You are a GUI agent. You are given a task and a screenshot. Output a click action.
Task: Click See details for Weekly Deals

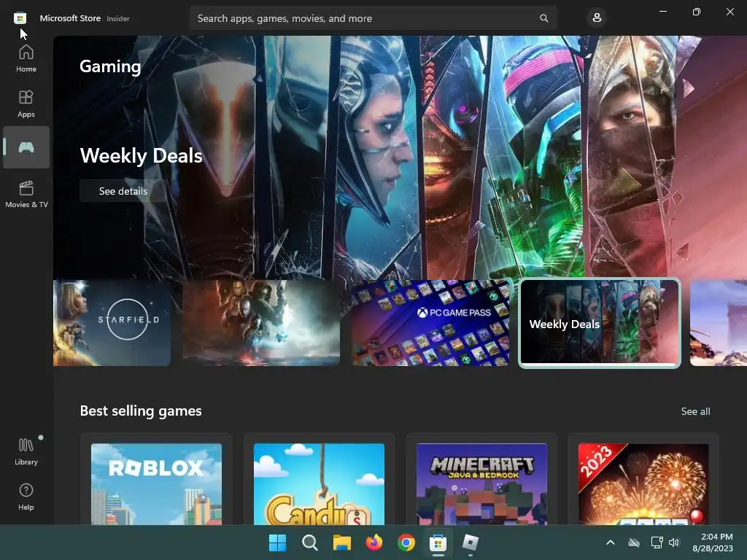click(123, 191)
